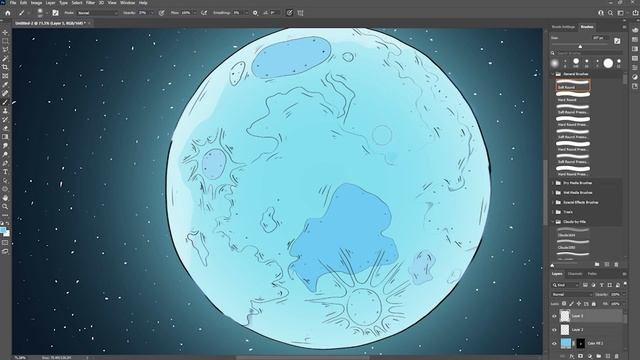Expand the Dry Media Brushes folder
Viewport: 640px width, 360px height.
click(x=553, y=183)
